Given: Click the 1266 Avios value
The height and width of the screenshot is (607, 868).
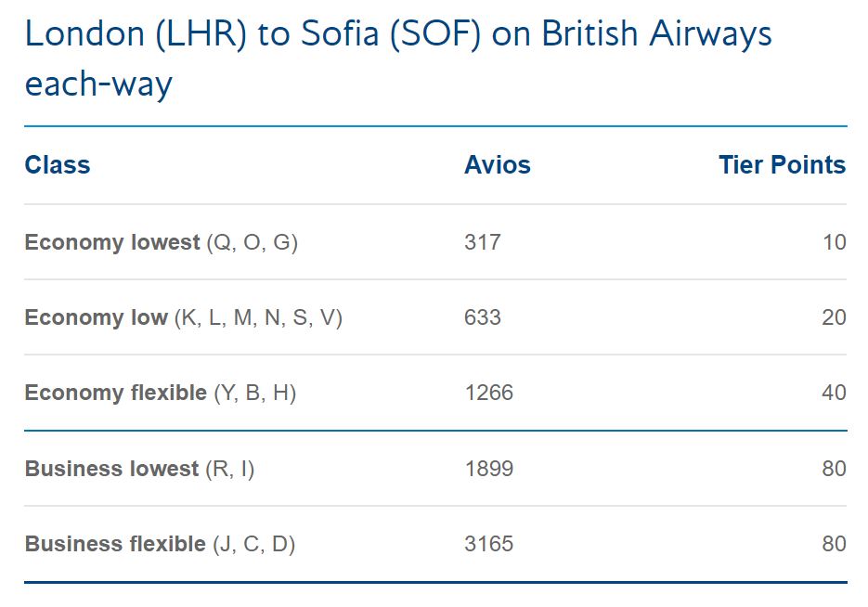Looking at the screenshot, I should click(489, 393).
